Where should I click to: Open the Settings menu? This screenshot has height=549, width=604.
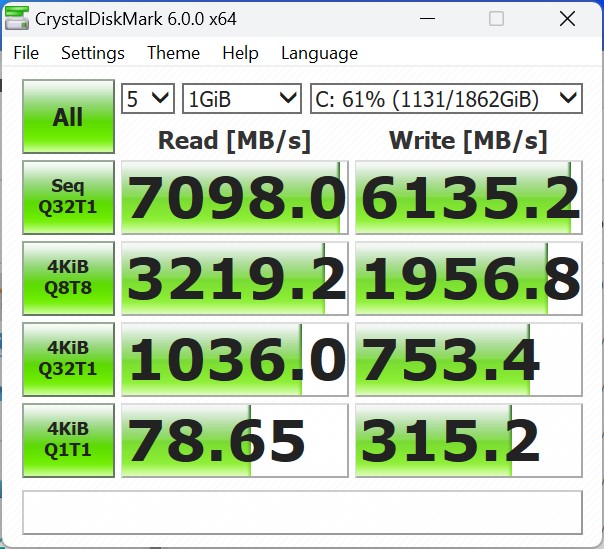[93, 53]
